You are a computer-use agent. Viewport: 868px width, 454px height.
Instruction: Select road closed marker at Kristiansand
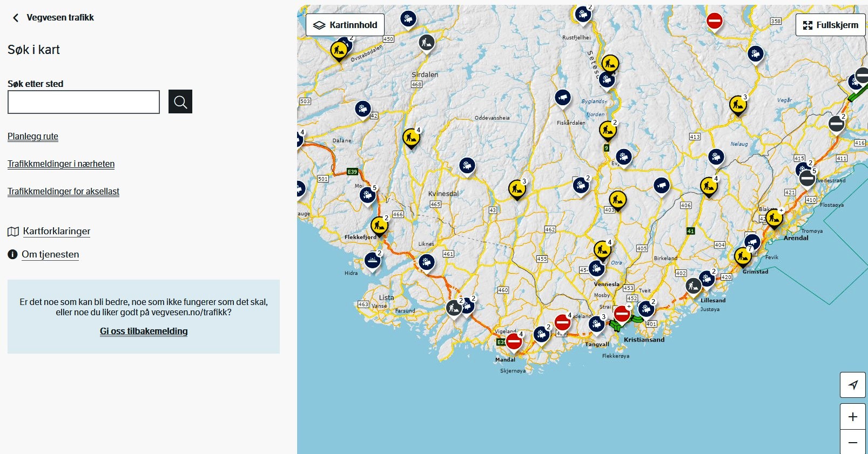[x=622, y=314]
